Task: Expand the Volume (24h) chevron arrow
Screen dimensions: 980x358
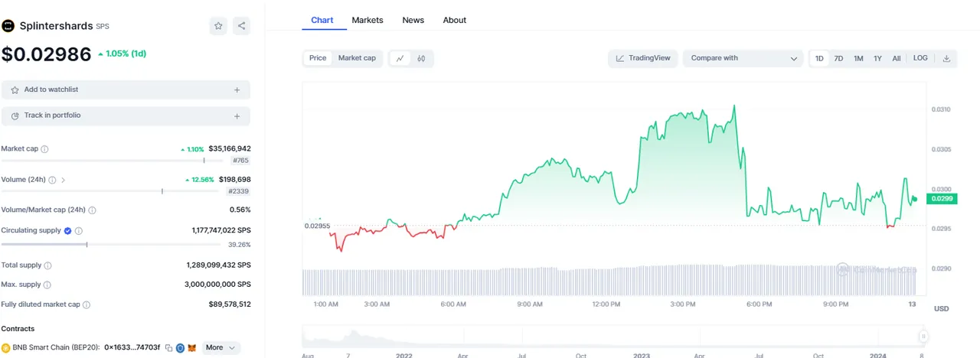Action: coord(64,181)
